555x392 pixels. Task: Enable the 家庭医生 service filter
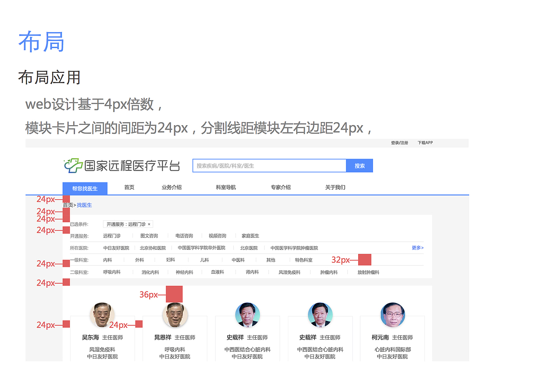click(250, 235)
